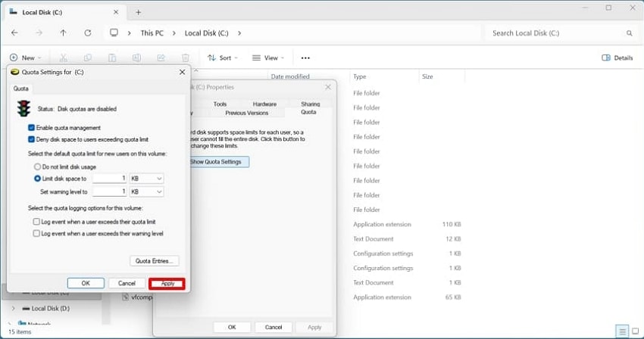Open the Details pane
Screen dimensions: 644x339
[x=617, y=58]
